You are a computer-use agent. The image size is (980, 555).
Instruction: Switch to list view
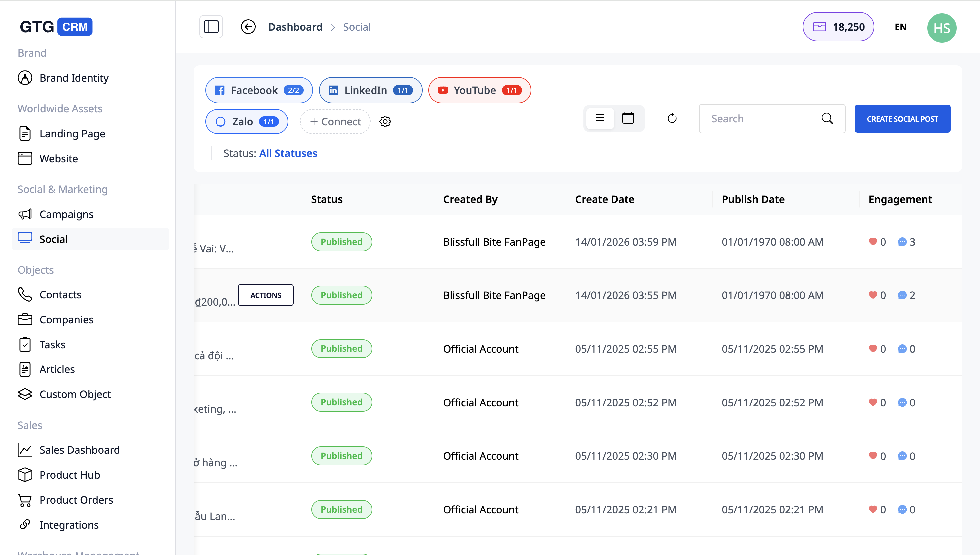(600, 118)
